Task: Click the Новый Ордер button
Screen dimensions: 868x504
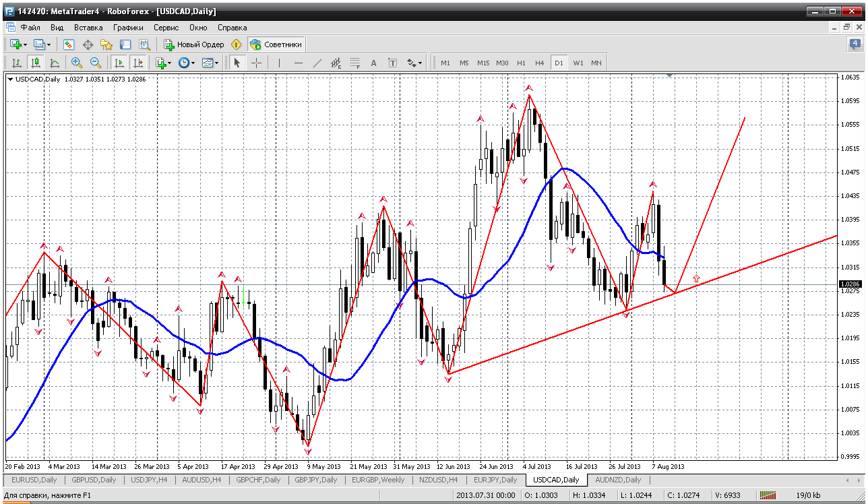Action: click(x=194, y=44)
